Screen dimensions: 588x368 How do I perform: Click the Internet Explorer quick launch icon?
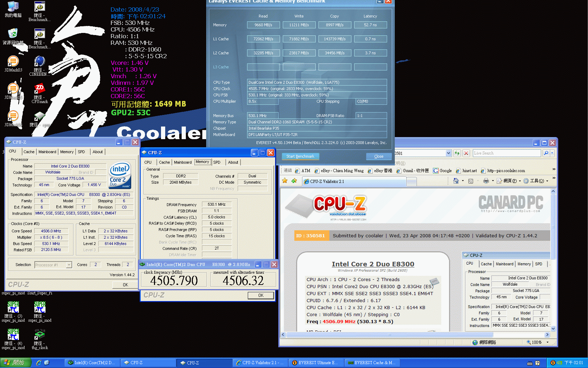(x=39, y=363)
